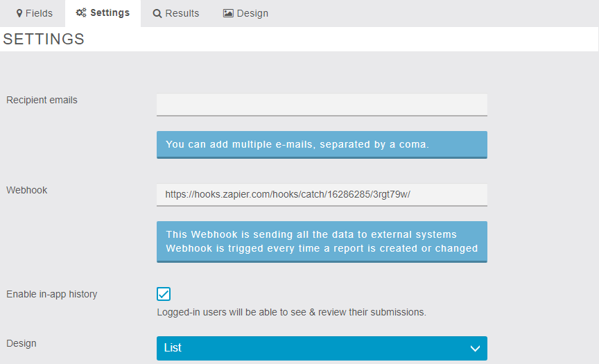This screenshot has height=364, width=599.
Task: Click the 'Logged-in users' help text
Action: [x=291, y=312]
